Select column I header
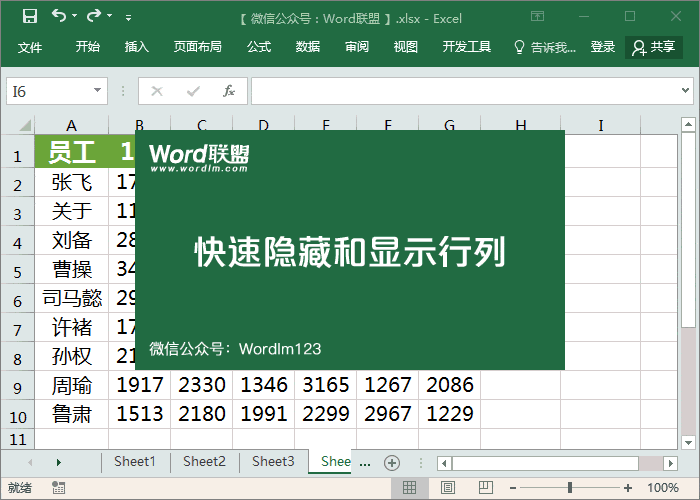This screenshot has height=500, width=700. [600, 125]
